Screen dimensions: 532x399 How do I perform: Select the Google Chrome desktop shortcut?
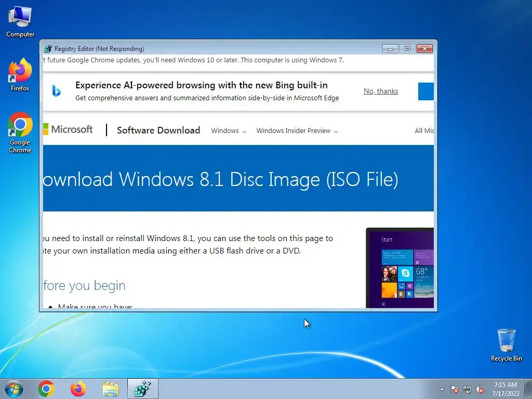pos(20,132)
